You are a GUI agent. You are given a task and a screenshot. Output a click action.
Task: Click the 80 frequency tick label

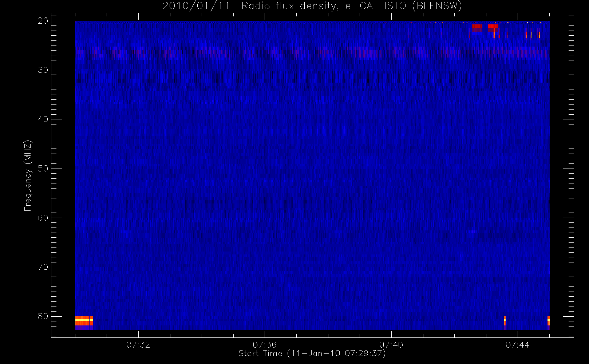pyautogui.click(x=43, y=316)
